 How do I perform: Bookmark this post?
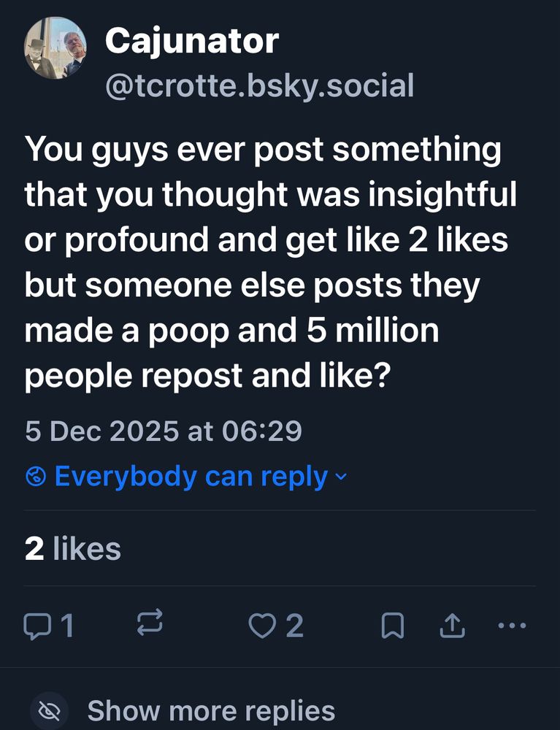pos(392,626)
